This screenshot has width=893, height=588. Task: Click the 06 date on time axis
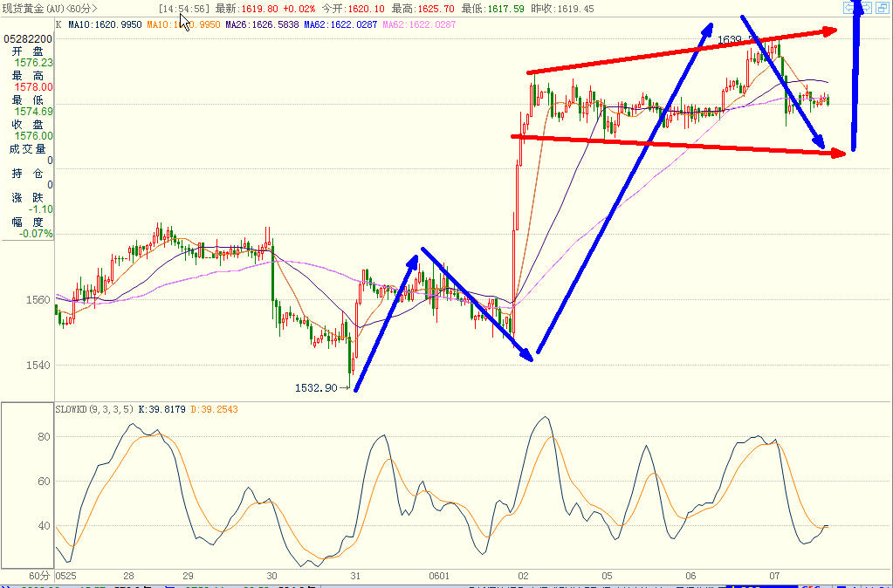(x=690, y=576)
